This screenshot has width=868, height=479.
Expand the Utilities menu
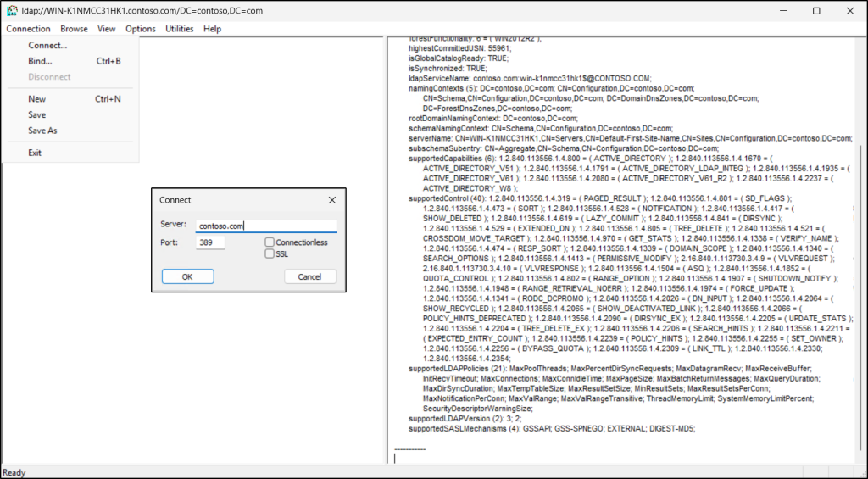(179, 29)
